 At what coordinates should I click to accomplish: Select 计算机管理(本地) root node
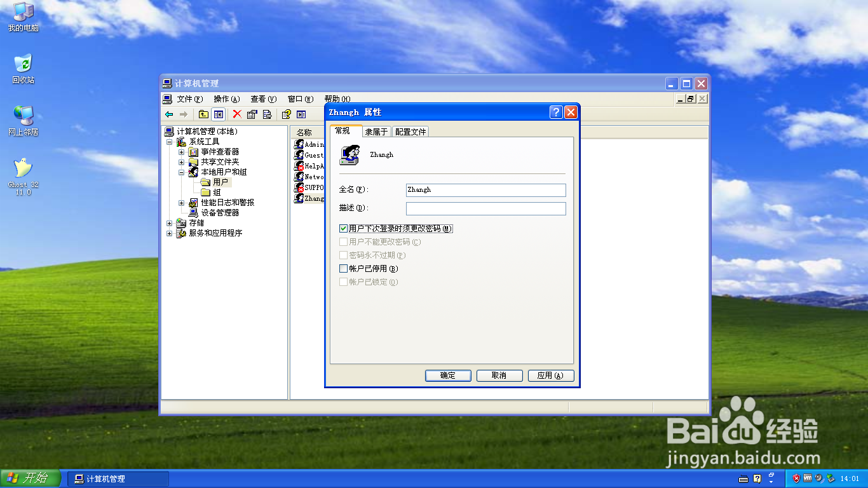point(201,132)
